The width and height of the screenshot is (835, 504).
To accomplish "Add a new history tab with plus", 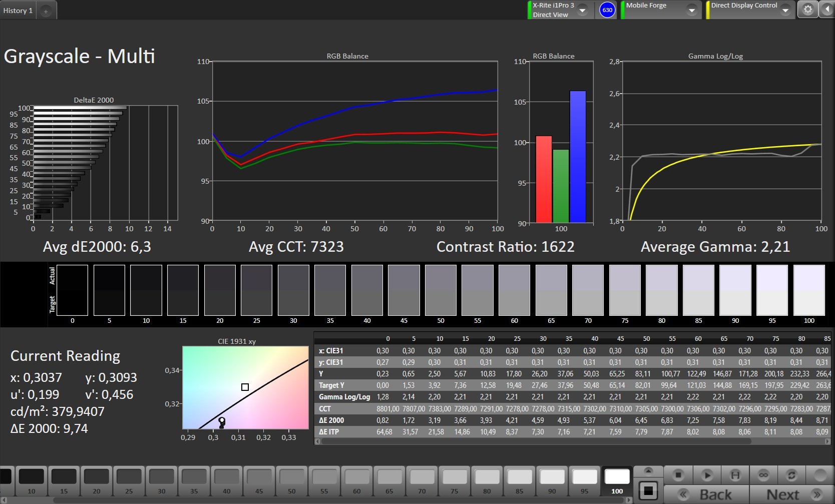I will tap(46, 11).
